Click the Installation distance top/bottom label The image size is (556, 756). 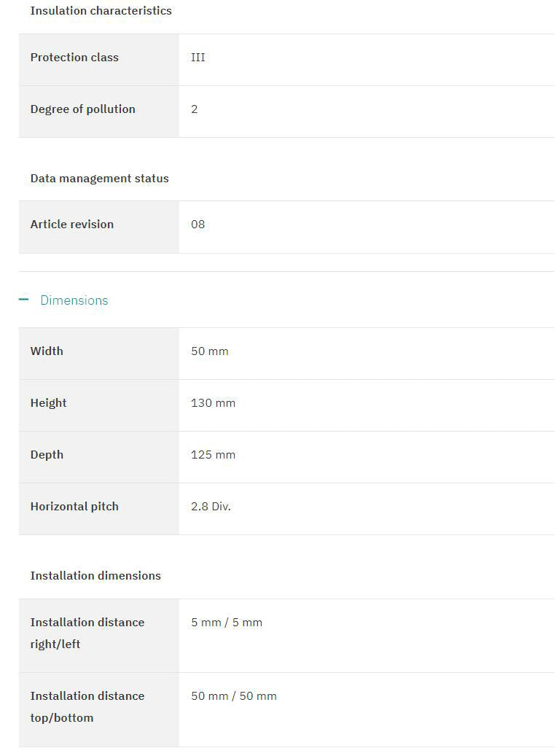[87, 706]
